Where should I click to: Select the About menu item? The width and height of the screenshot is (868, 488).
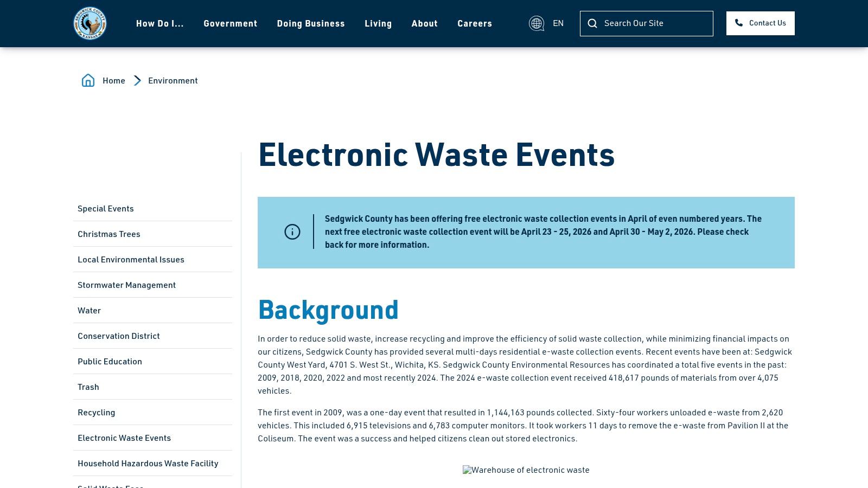424,23
